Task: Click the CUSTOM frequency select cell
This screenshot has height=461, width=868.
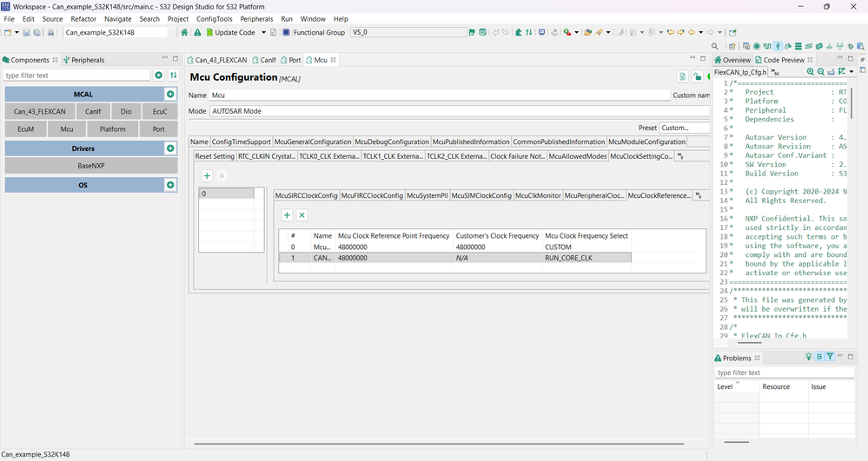Action: (x=586, y=247)
